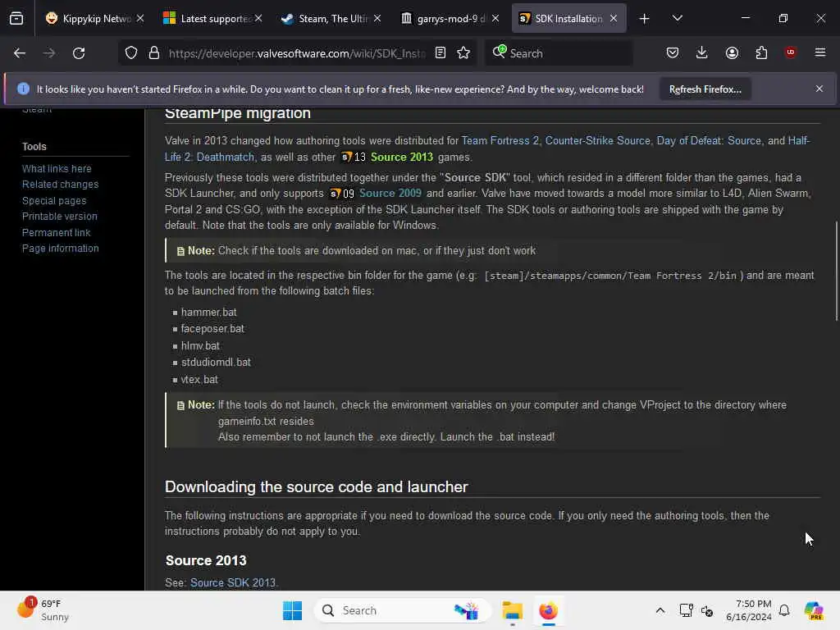Viewport: 840px width, 630px height.
Task: Click the page vertical scrollbar thumb
Action: (836, 271)
